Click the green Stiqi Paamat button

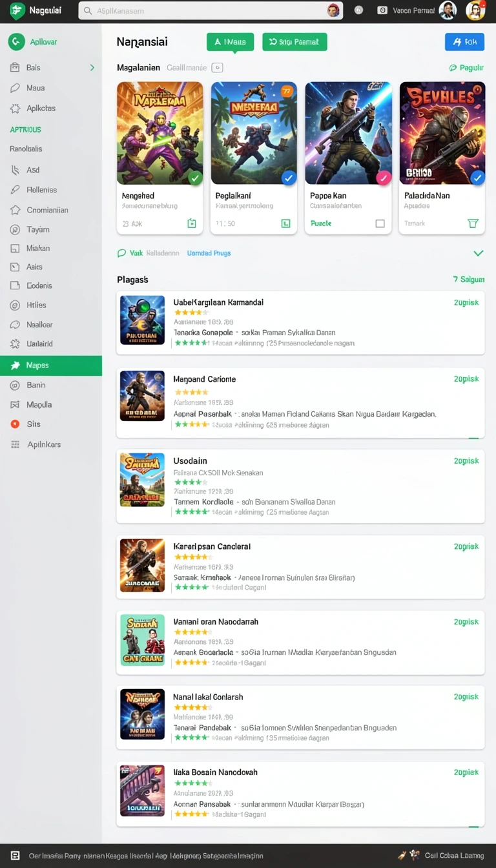point(294,42)
